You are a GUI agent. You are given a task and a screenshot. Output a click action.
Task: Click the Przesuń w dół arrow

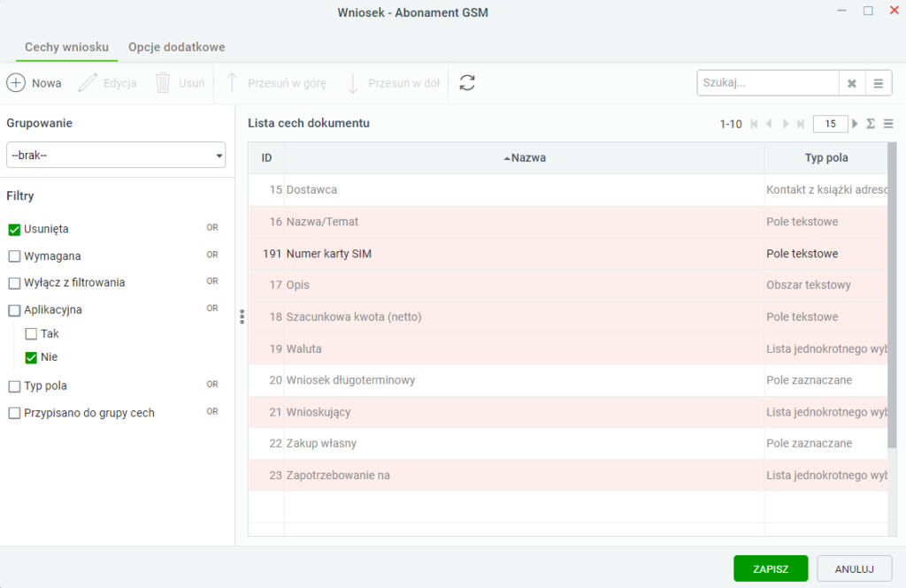[x=352, y=82]
